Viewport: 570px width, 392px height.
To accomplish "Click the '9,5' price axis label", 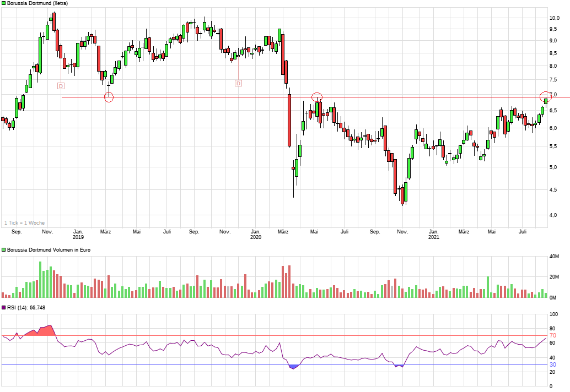I will pos(553,29).
